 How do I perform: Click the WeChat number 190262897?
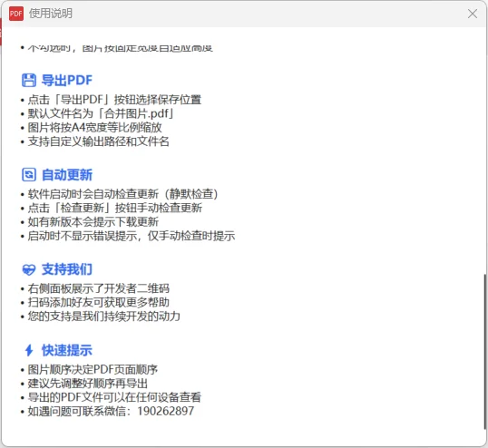(166, 411)
